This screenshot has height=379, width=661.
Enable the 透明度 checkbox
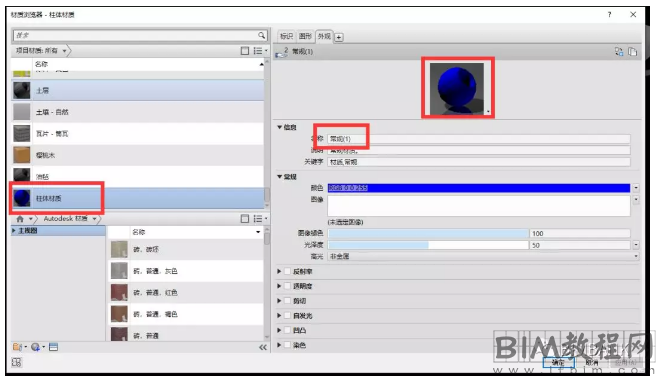click(288, 286)
